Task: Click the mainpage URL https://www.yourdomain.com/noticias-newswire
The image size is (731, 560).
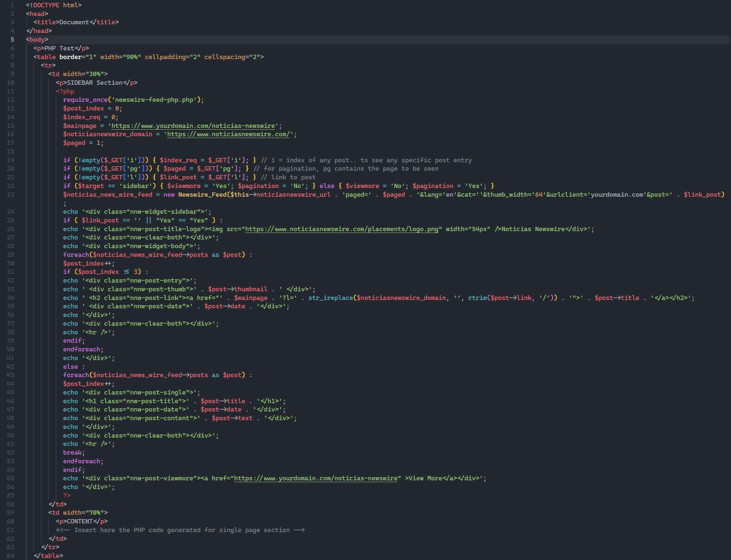Action: 193,126
